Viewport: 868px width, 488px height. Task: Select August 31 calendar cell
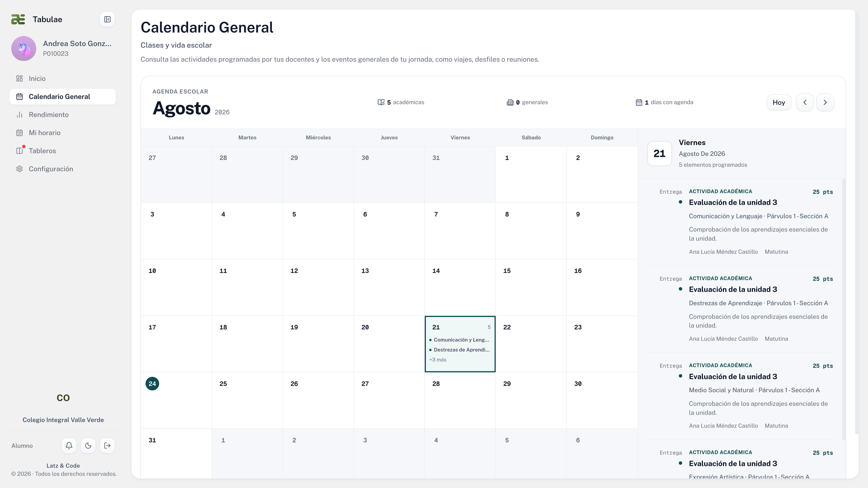176,453
